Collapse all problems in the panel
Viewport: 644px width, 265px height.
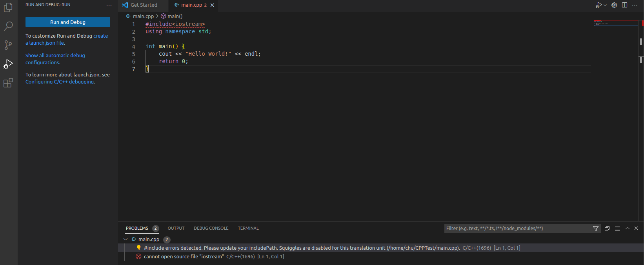(x=607, y=229)
